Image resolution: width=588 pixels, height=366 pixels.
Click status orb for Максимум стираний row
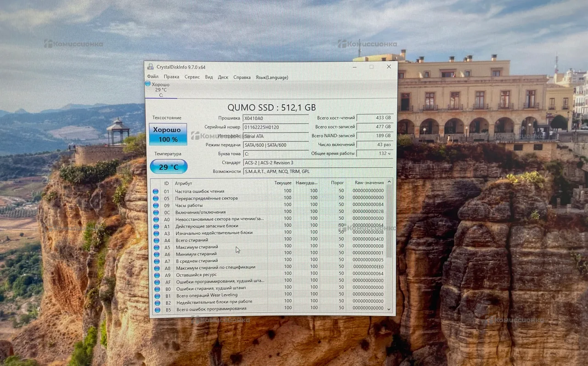tap(156, 247)
